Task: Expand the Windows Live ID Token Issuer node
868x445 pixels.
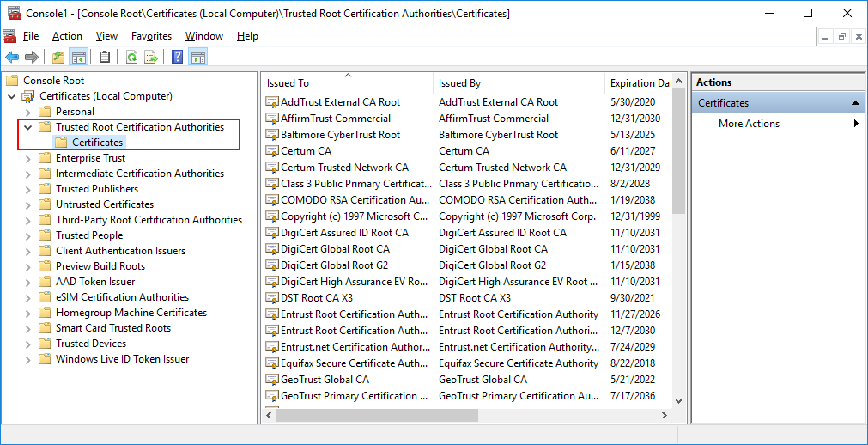Action: click(28, 360)
